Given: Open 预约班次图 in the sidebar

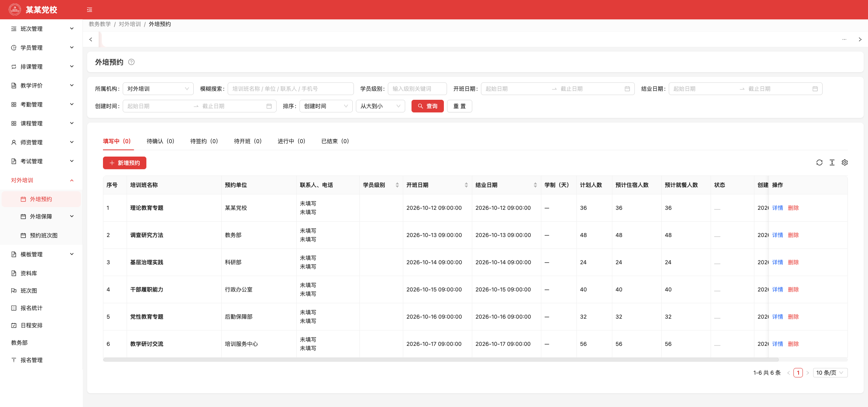Looking at the screenshot, I should (x=41, y=235).
